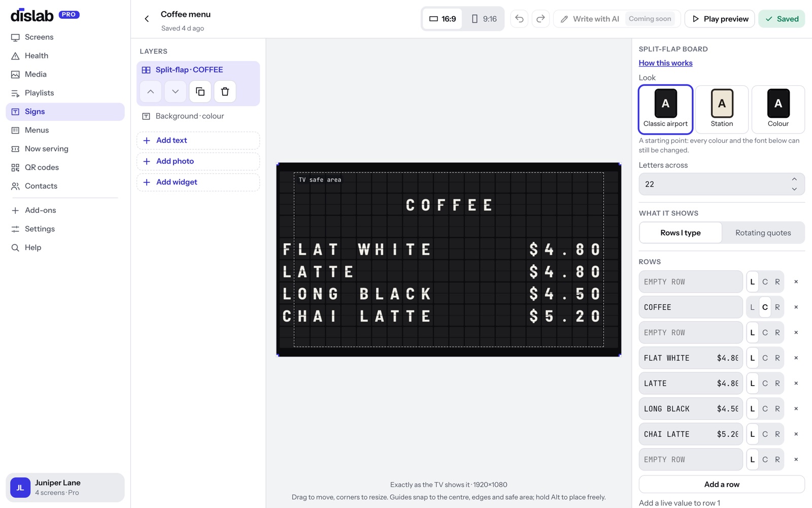Remove the COFFEE row
812x508 pixels.
(x=796, y=307)
